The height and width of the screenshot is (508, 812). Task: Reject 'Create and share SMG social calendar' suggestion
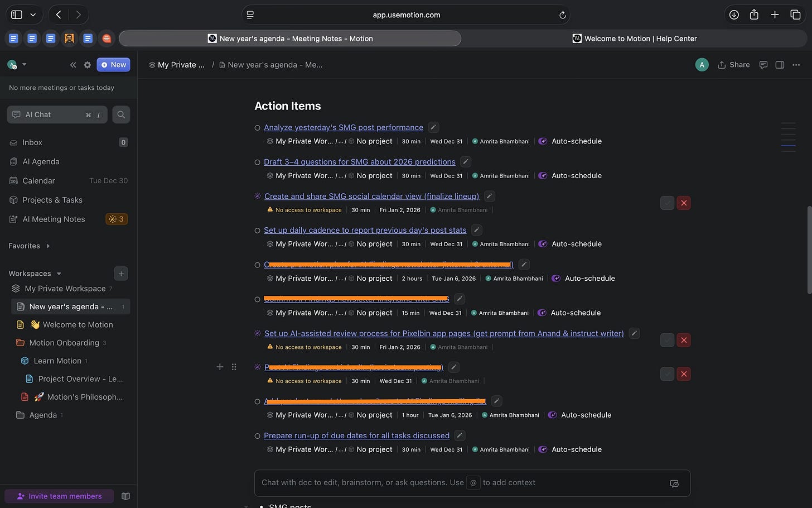684,203
